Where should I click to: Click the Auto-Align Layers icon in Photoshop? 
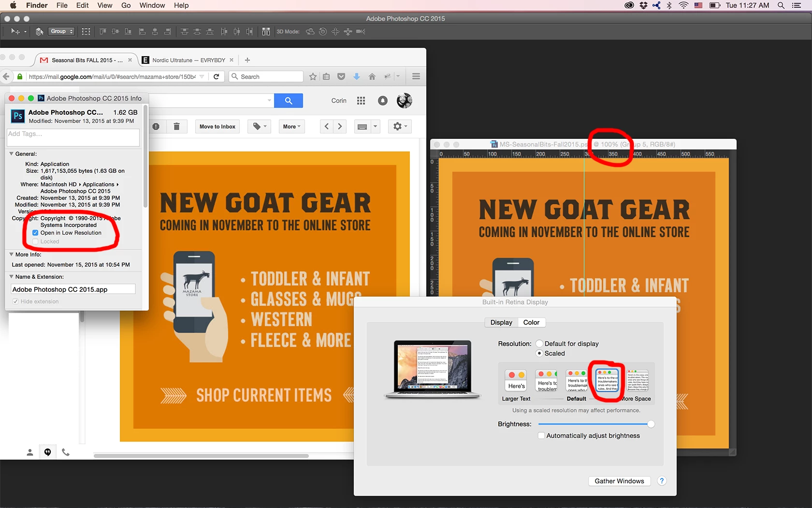click(x=266, y=31)
